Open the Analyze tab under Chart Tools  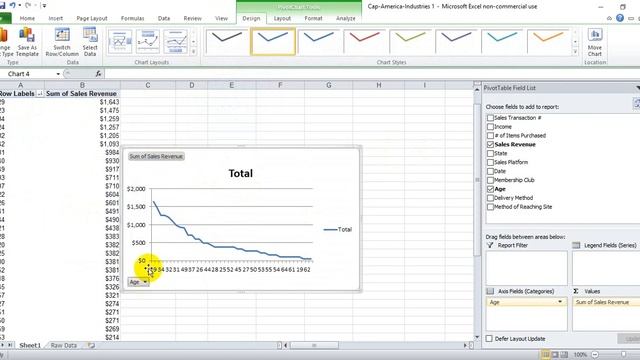[x=345, y=18]
